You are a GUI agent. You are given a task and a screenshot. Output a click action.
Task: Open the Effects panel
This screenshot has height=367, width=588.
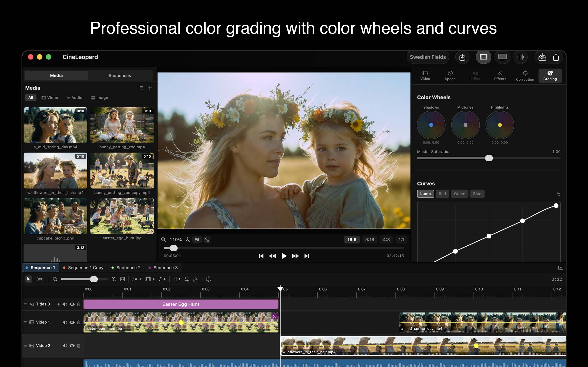point(500,75)
